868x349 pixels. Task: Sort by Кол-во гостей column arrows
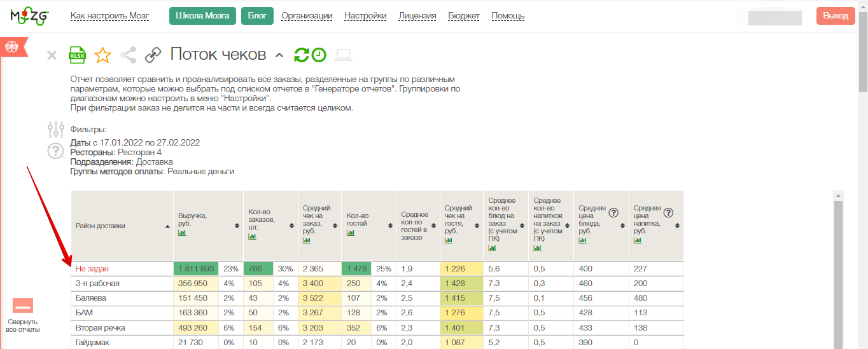coord(390,226)
